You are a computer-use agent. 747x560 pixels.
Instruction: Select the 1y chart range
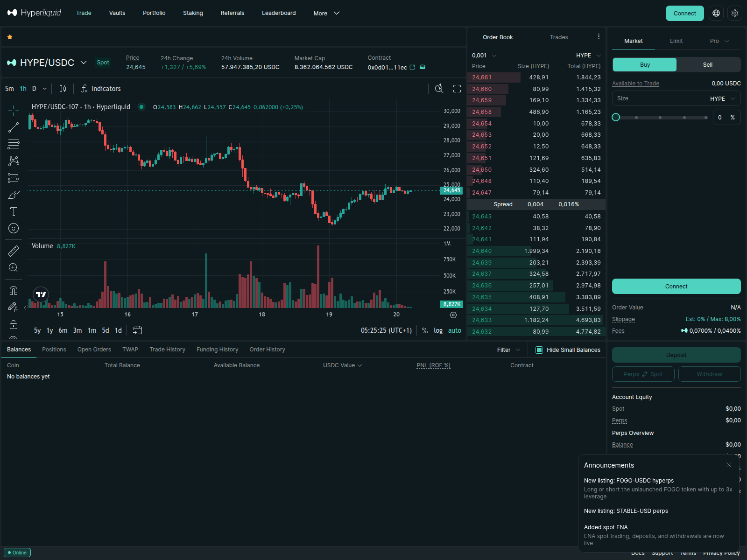(49, 330)
